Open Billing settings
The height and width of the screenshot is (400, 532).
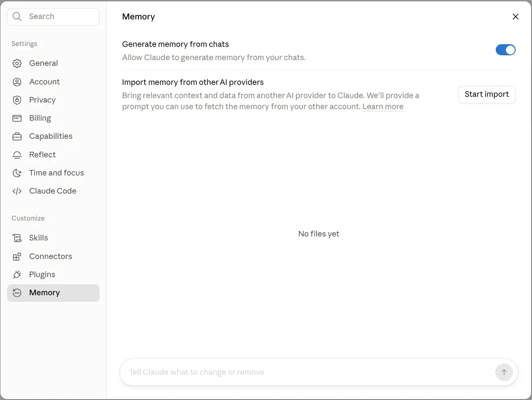click(x=53, y=118)
